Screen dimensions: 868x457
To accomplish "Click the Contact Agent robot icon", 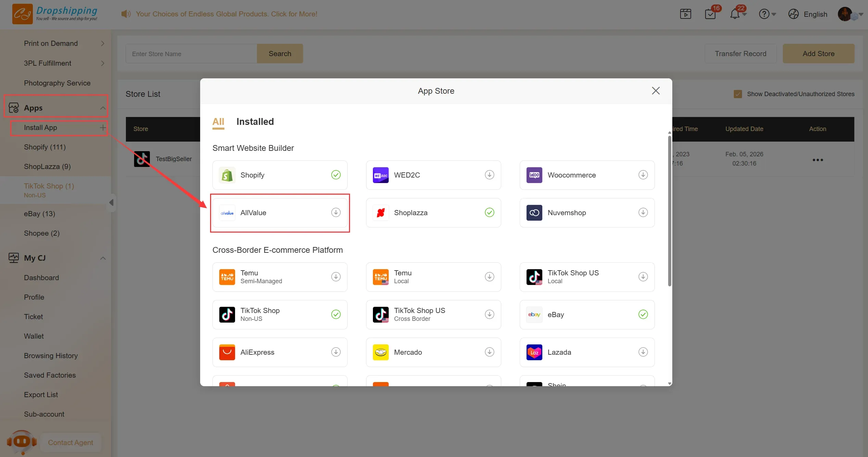I will click(x=22, y=442).
